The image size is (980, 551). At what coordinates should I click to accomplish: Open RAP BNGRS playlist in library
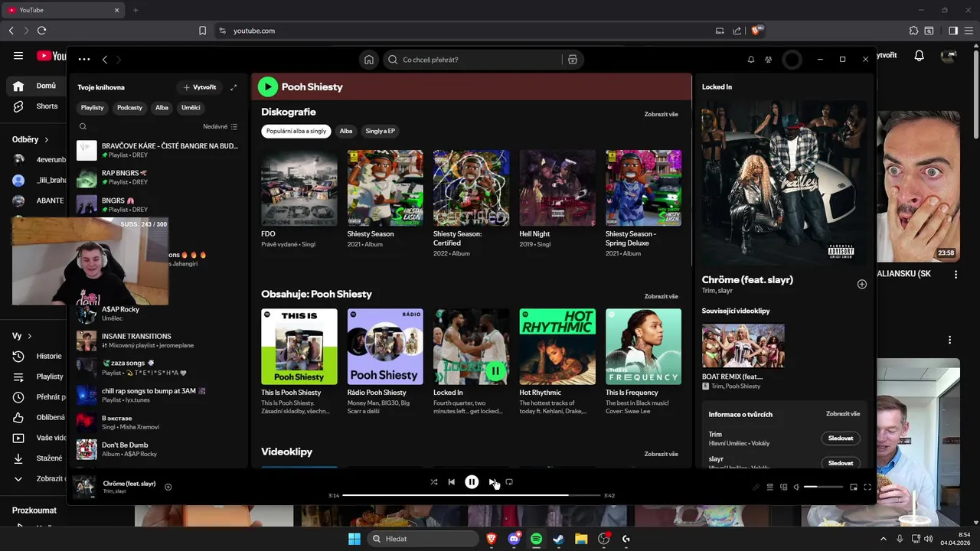click(160, 178)
